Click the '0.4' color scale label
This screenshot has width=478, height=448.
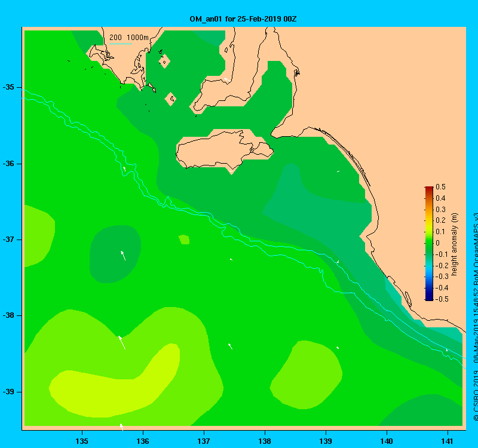click(x=440, y=198)
